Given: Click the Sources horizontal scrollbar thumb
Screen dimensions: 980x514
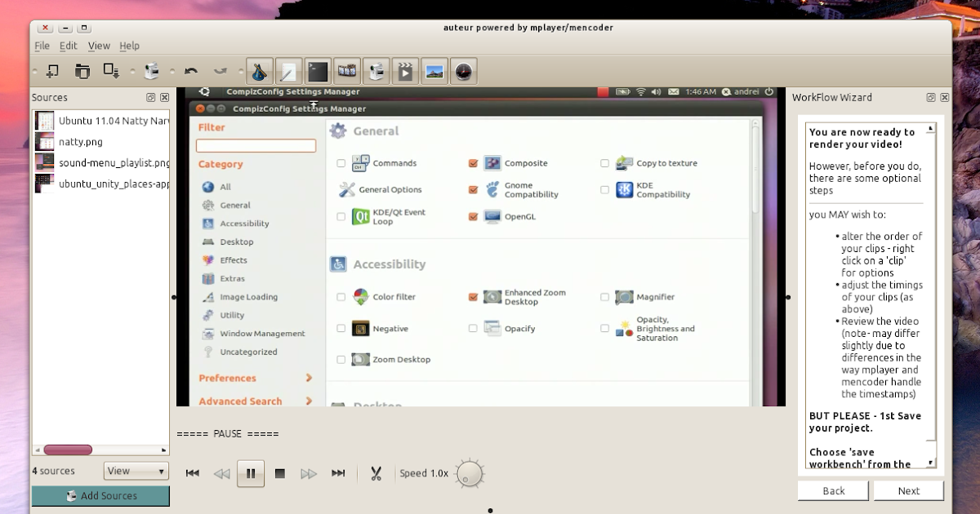Looking at the screenshot, I should [x=69, y=450].
